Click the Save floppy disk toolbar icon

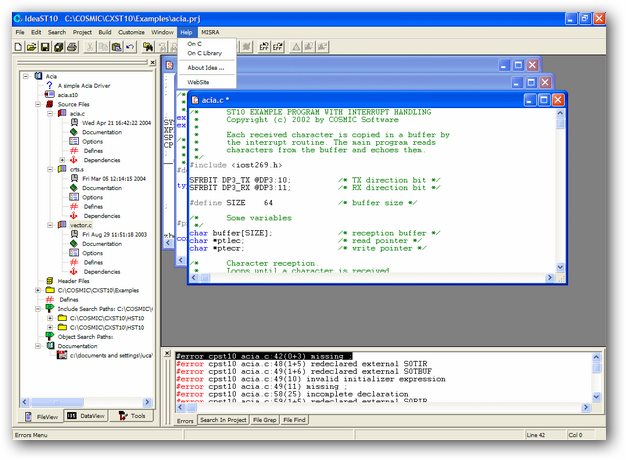point(45,47)
